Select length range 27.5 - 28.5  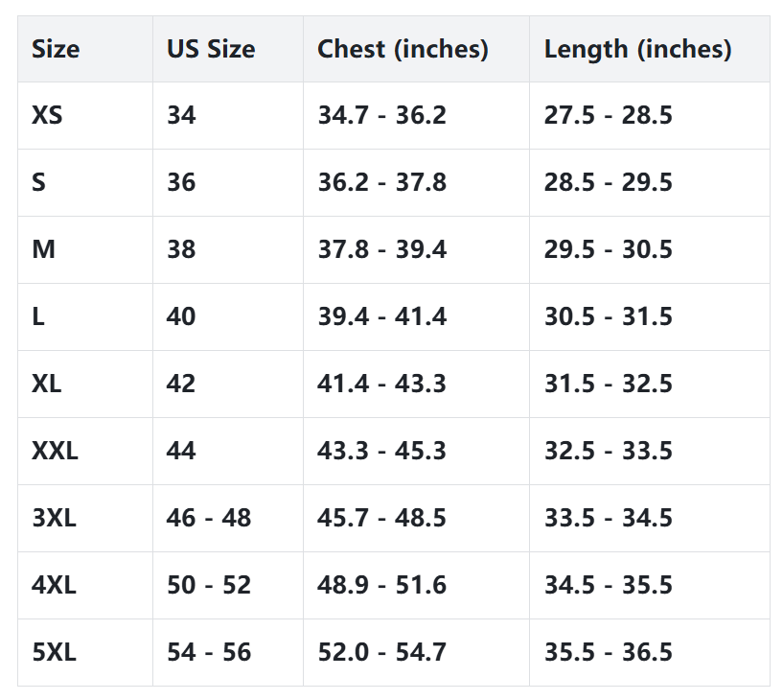pos(608,116)
